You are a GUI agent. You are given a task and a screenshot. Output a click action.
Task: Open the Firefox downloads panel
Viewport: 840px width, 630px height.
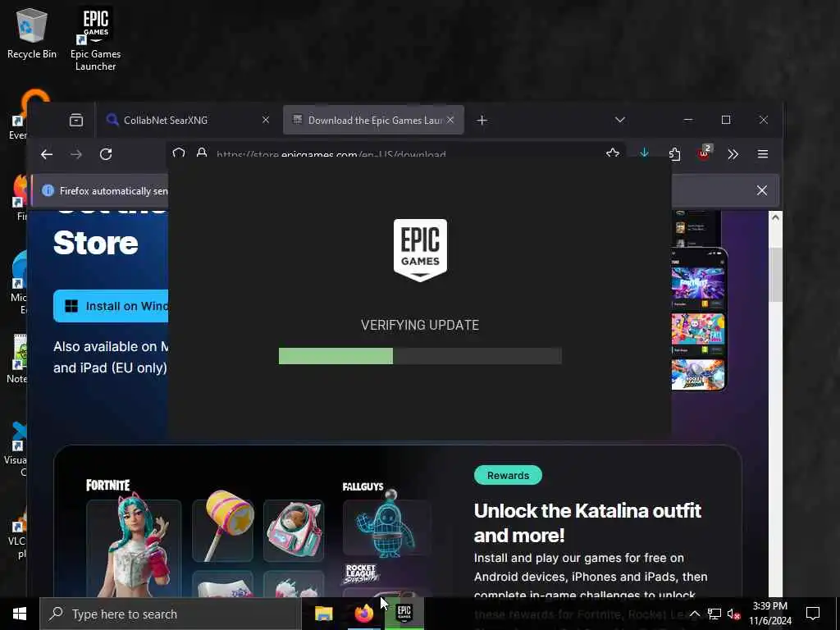point(645,153)
